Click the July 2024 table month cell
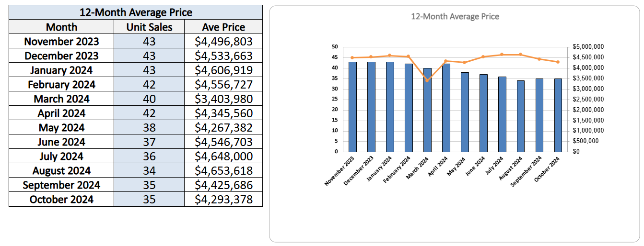This screenshot has height=246, width=644. 61,156
